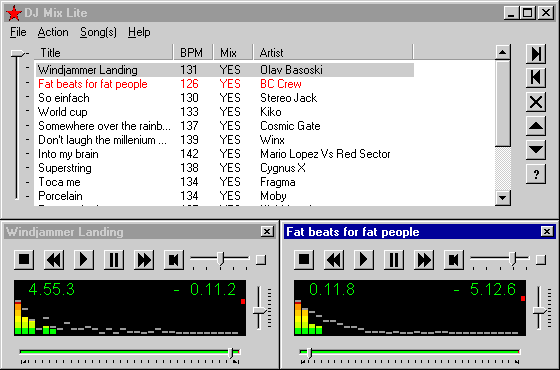Click playlist scrollbar down arrow

click(503, 198)
